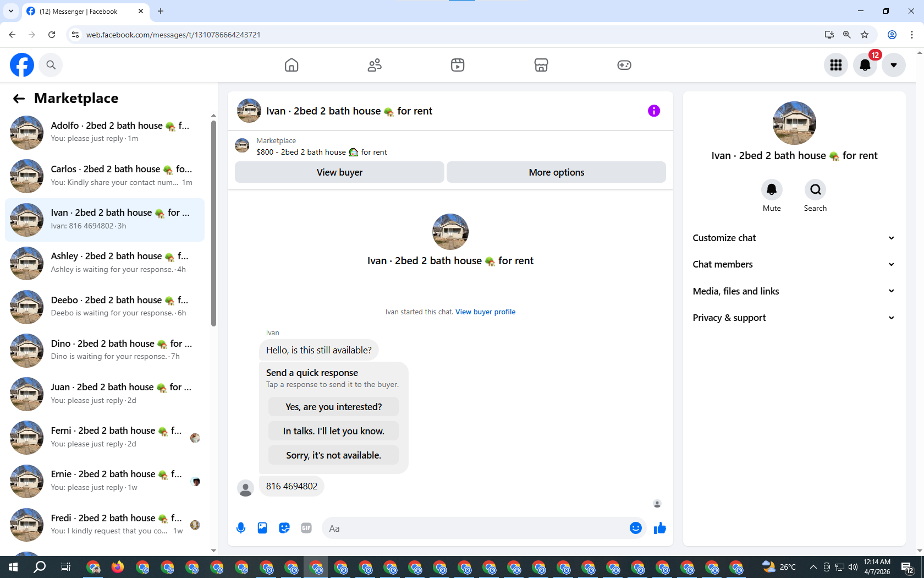The height and width of the screenshot is (578, 924).
Task: Open conversation information purple icon
Action: 653,111
